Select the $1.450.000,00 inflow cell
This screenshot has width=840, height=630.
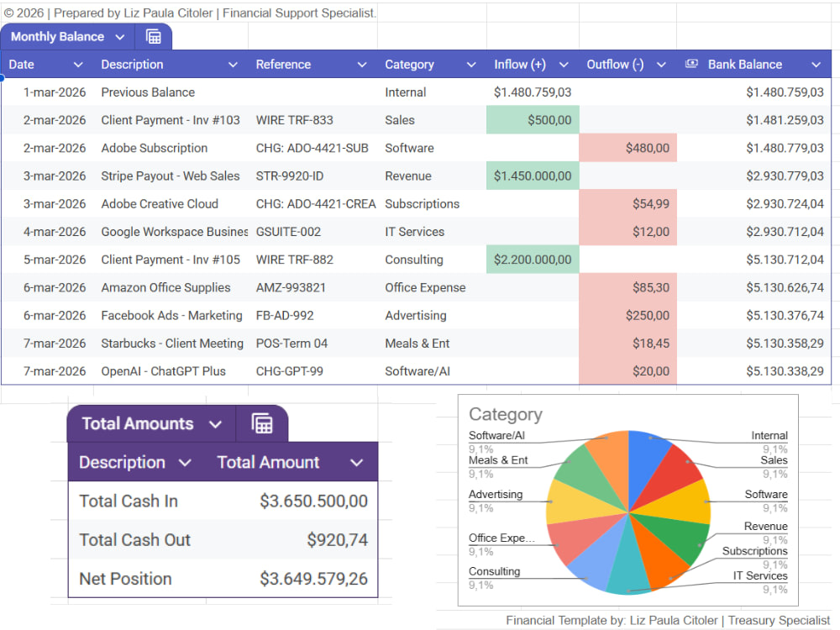point(533,176)
